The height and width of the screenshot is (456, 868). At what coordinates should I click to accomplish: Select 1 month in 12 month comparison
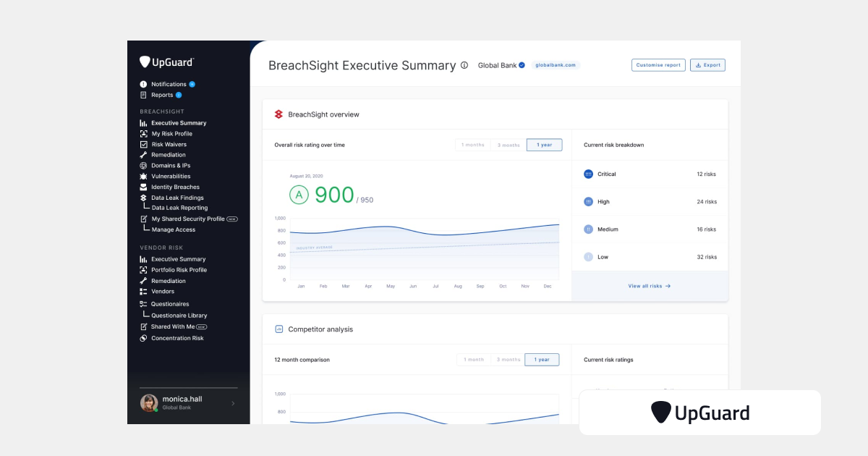coord(474,360)
